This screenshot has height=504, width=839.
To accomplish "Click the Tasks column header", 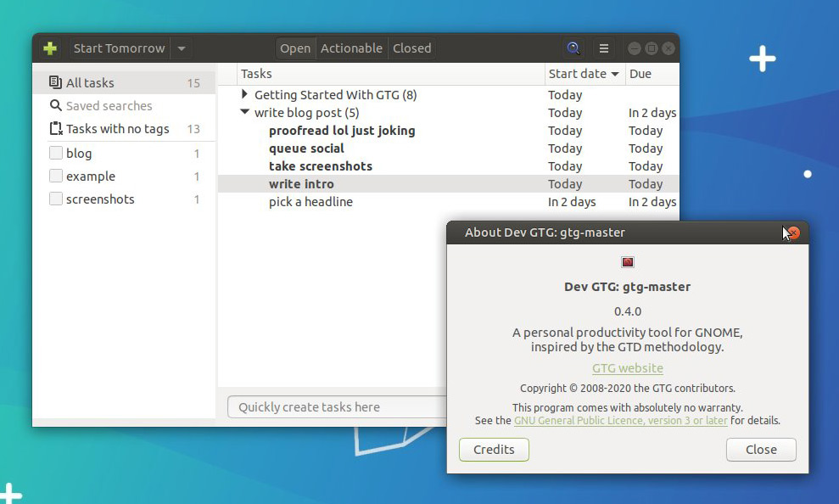I will (390, 74).
